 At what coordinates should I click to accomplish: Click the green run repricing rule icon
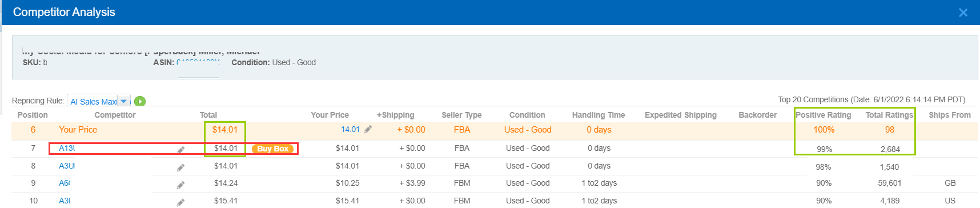(140, 101)
